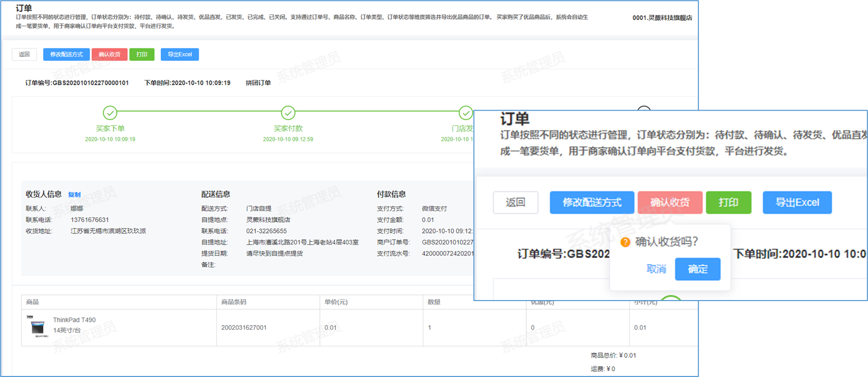
Task: Click the 付款信息 section heading
Action: (392, 194)
